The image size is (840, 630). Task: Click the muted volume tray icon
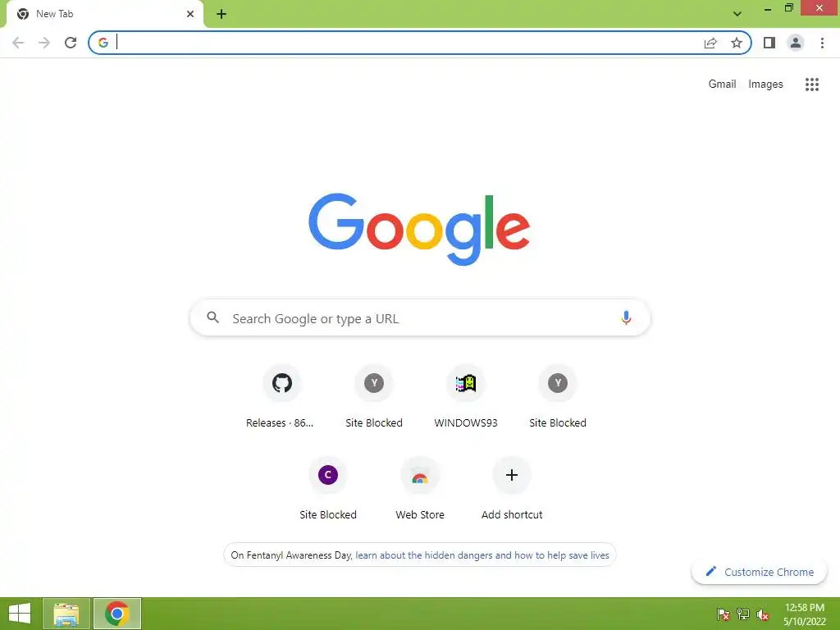pyautogui.click(x=763, y=614)
